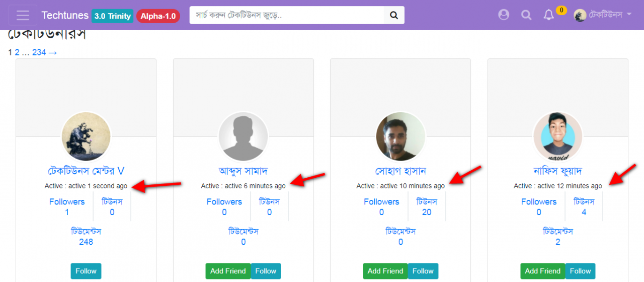Follow টেকটিউনস মেন্টর V
The width and height of the screenshot is (644, 282).
point(86,271)
